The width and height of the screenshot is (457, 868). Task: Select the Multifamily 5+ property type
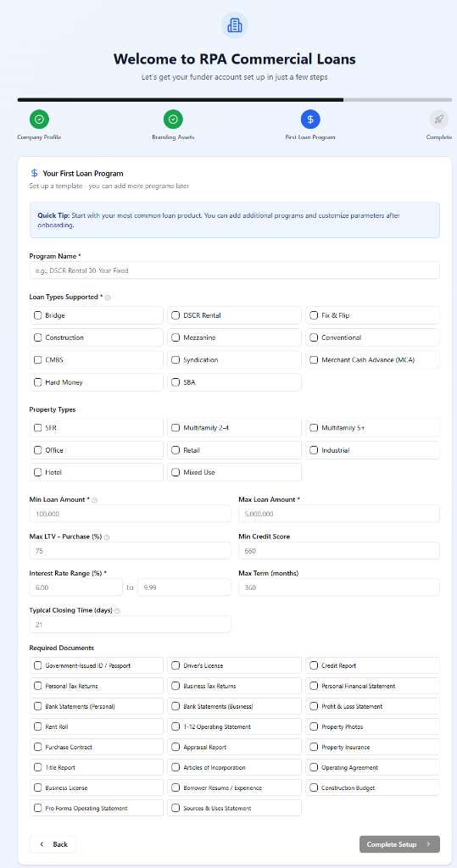(314, 428)
